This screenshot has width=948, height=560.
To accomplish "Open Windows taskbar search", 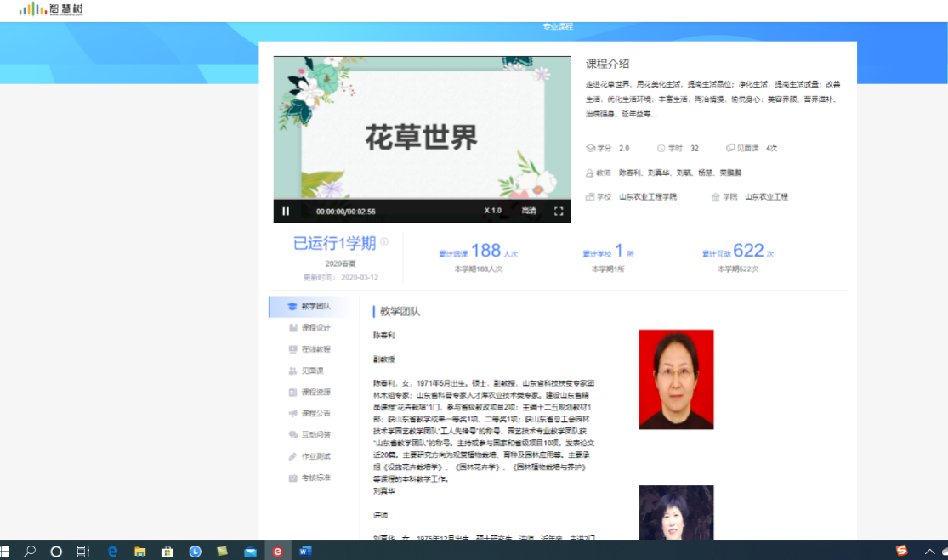I will point(30,552).
